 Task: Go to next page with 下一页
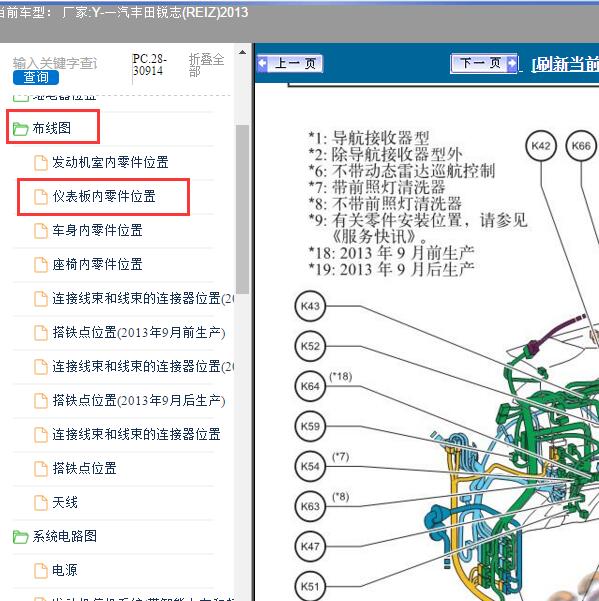[484, 63]
